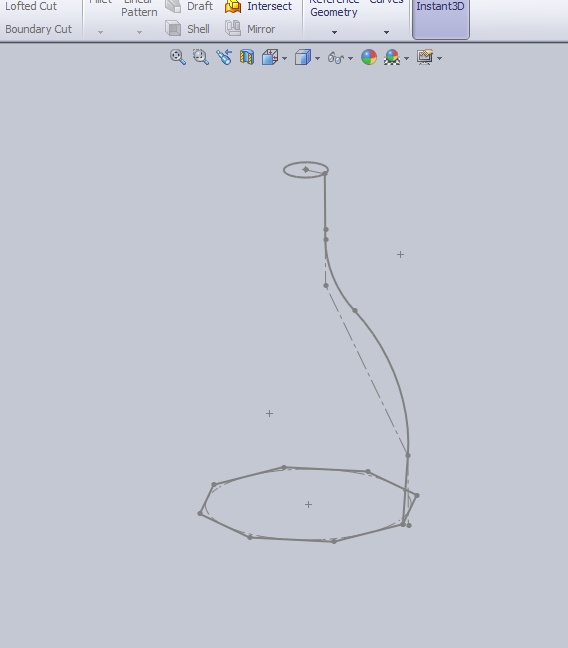
Task: Click the View Settings monitor icon
Action: (x=425, y=57)
